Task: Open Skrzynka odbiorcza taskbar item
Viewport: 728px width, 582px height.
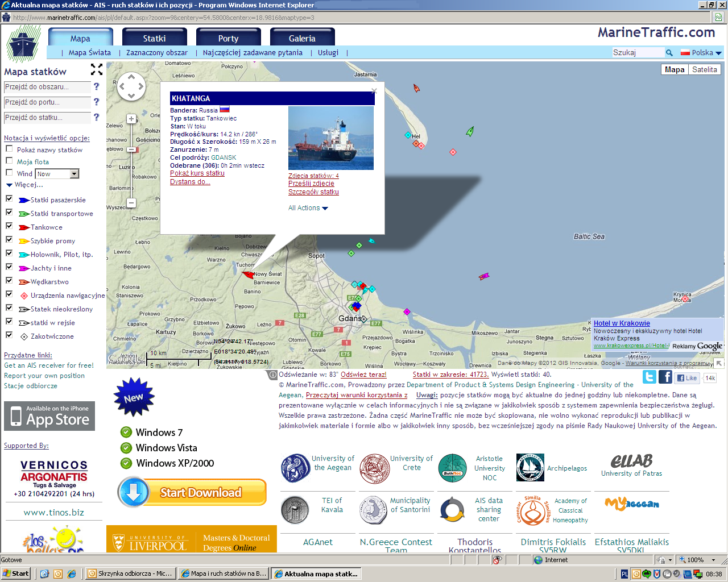Action: point(130,573)
